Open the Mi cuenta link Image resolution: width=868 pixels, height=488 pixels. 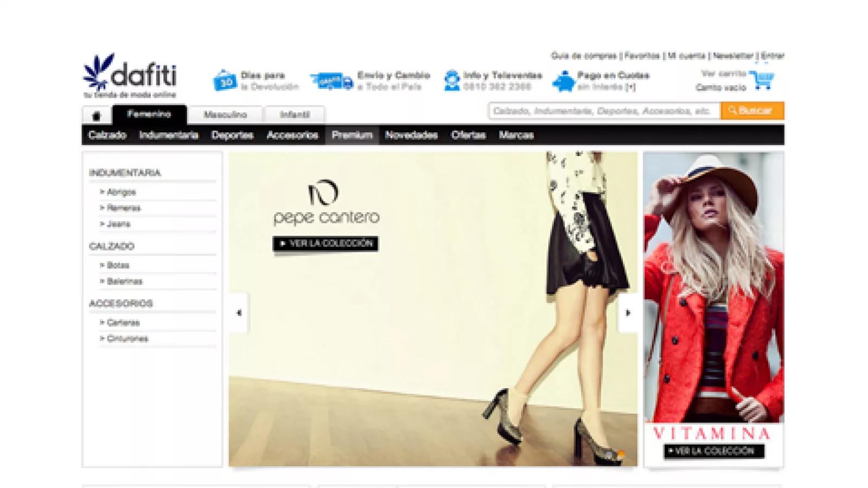686,56
